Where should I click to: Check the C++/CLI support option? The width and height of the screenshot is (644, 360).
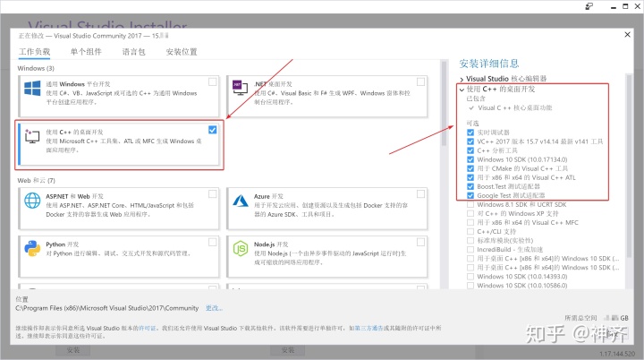(x=470, y=232)
